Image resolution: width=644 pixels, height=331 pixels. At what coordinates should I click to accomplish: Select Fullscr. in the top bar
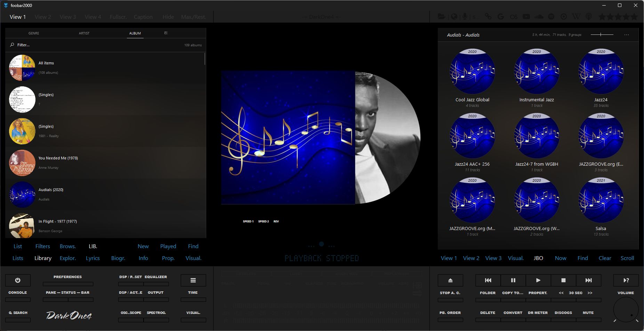point(118,17)
